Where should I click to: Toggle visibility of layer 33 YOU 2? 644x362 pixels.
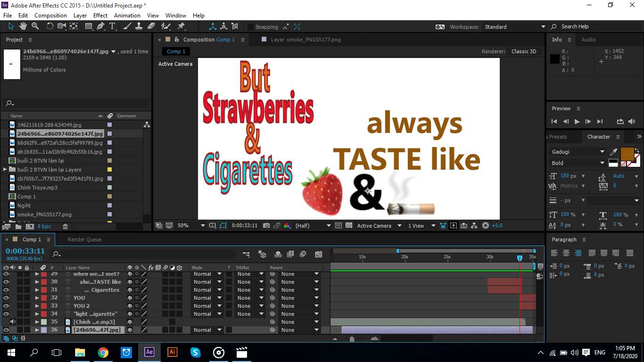(x=6, y=306)
